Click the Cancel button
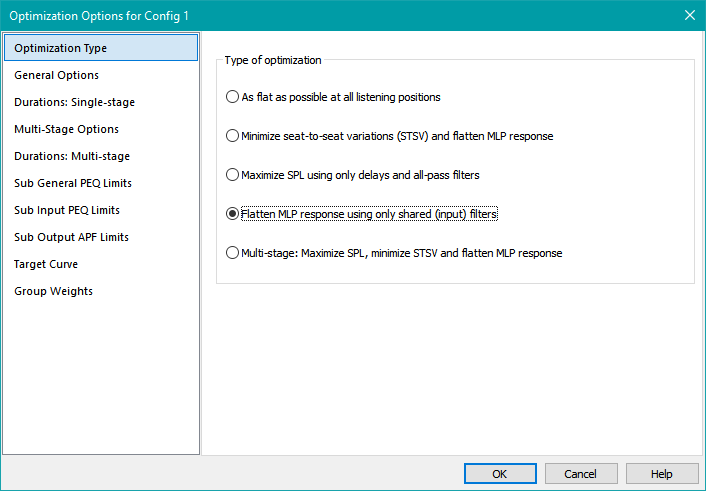706x491 pixels. [x=581, y=474]
